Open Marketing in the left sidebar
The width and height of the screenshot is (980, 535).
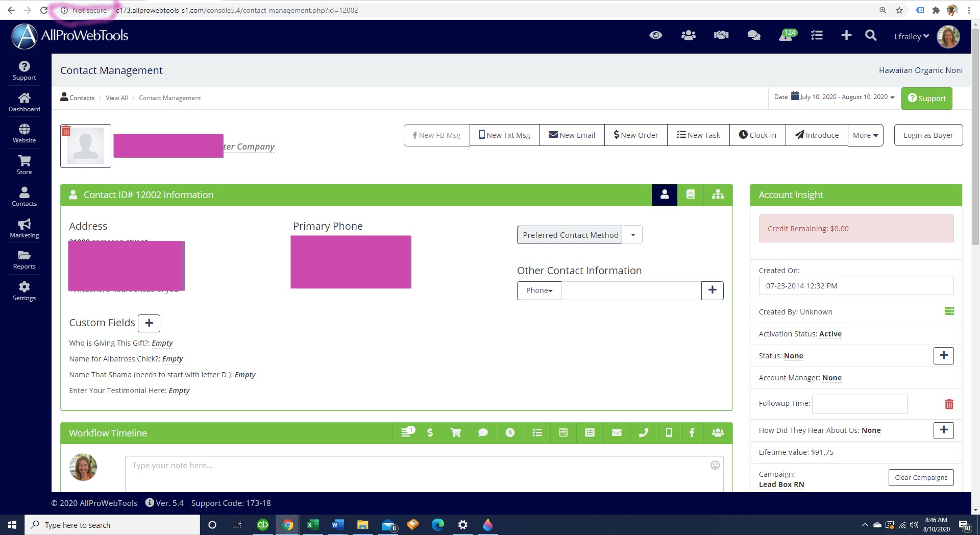(24, 228)
